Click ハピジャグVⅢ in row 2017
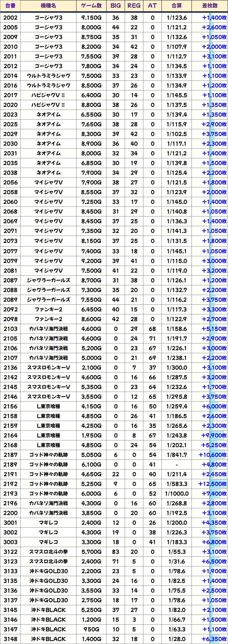Viewport: 228px width, 644px height. point(48,95)
